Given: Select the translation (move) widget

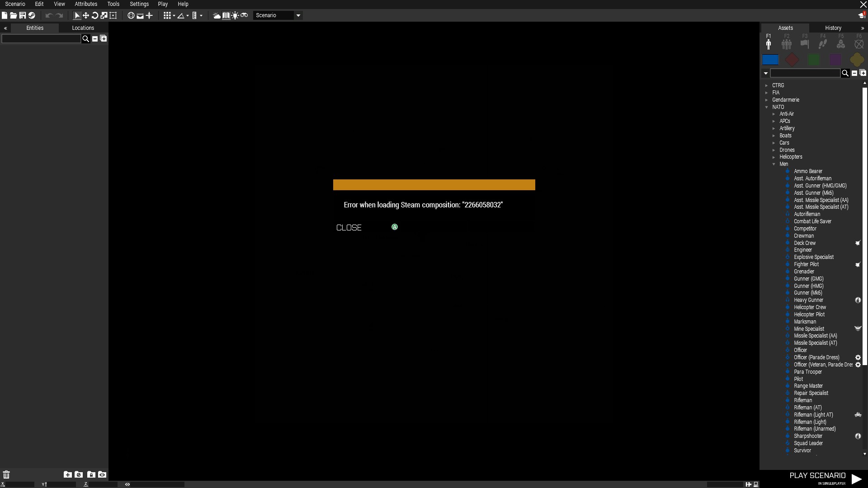Looking at the screenshot, I should [x=86, y=15].
